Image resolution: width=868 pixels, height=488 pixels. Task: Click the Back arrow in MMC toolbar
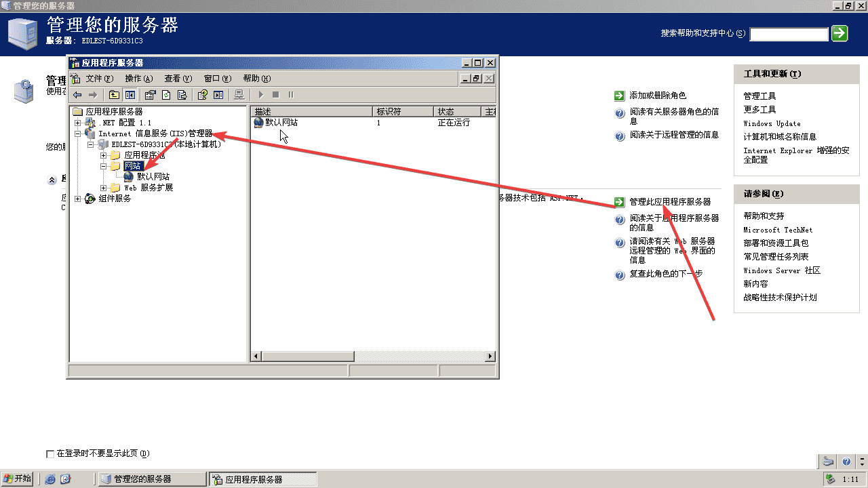[77, 95]
